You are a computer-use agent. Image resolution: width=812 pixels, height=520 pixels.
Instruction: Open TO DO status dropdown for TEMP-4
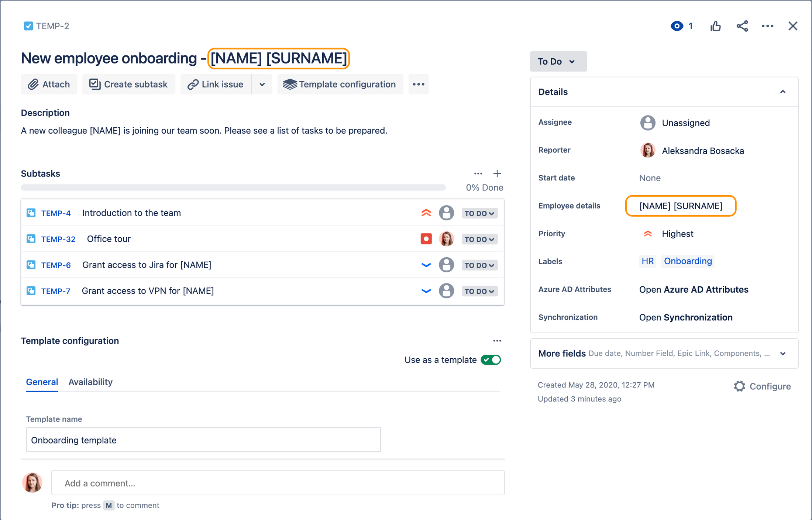click(x=479, y=213)
